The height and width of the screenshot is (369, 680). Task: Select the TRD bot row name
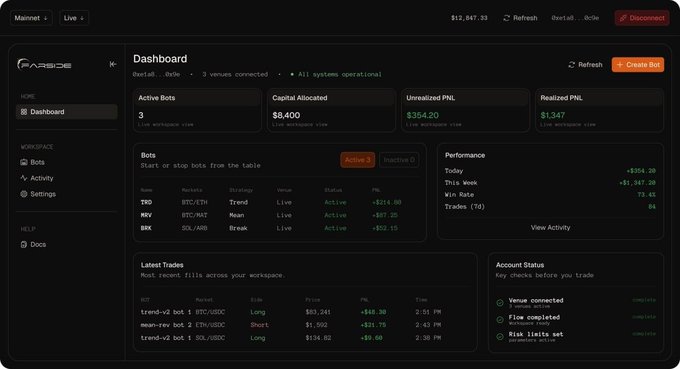click(x=146, y=202)
